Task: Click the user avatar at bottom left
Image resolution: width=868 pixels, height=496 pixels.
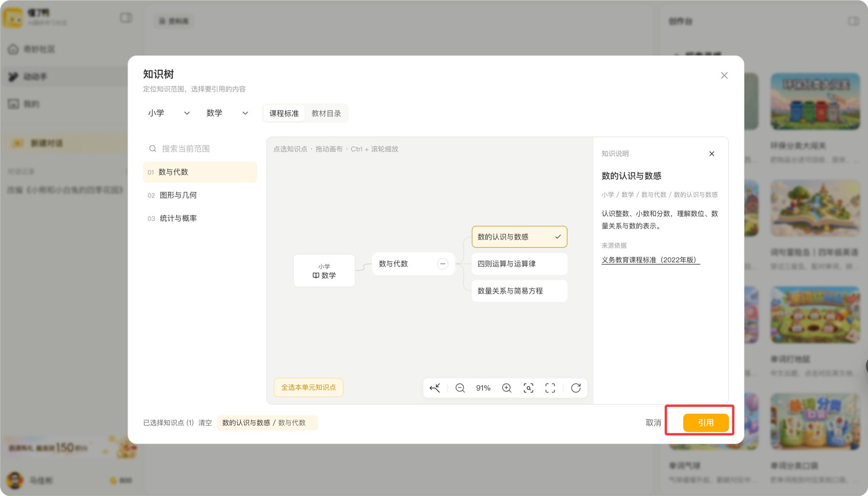Action: pos(15,480)
